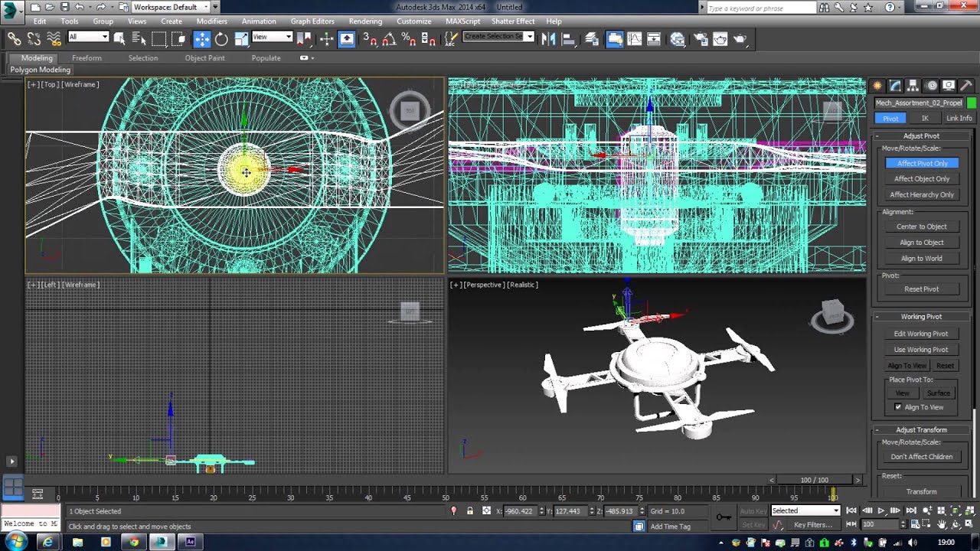Activate the Select and Move tool
The width and height of the screenshot is (980, 551).
[x=201, y=38]
